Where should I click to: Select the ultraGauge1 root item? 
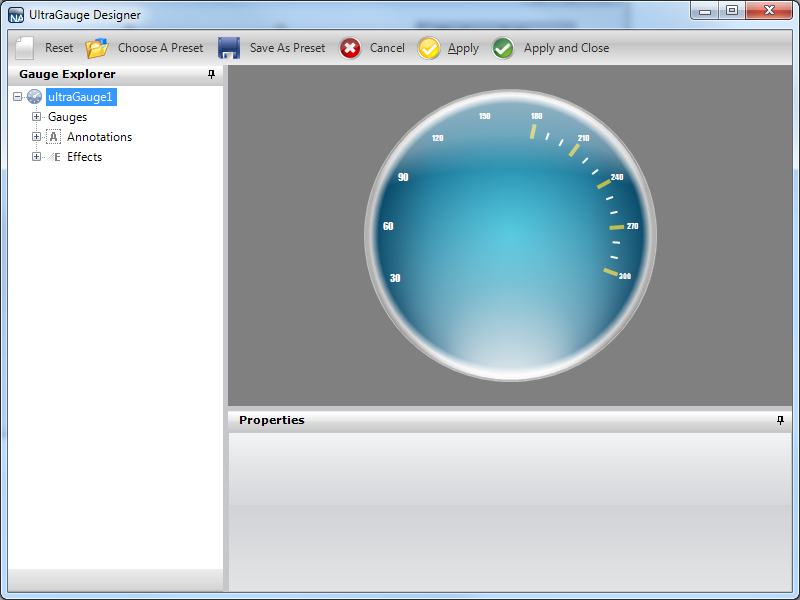[81, 97]
